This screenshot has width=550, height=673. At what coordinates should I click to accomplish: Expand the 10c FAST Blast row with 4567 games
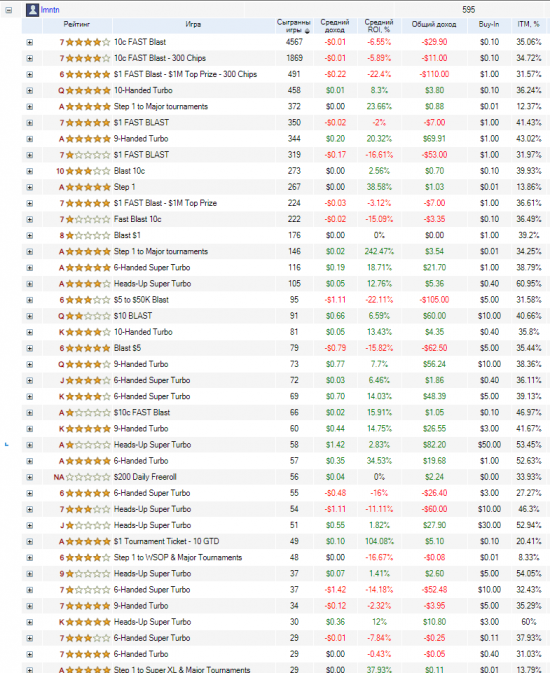click(30, 42)
